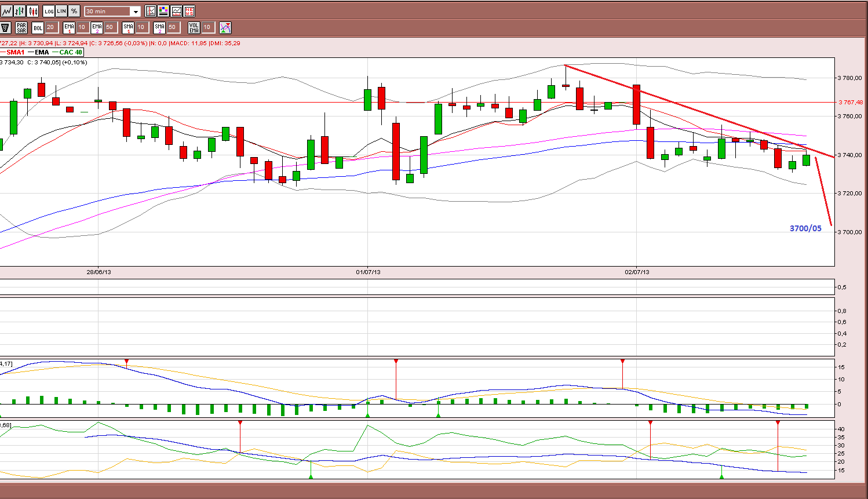Image resolution: width=868 pixels, height=499 pixels.
Task: Open the chart color settings icon
Action: point(163,11)
